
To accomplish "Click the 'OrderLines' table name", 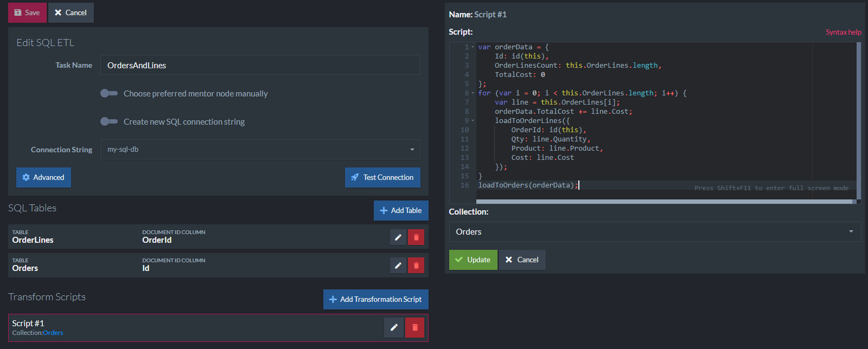I will (33, 240).
